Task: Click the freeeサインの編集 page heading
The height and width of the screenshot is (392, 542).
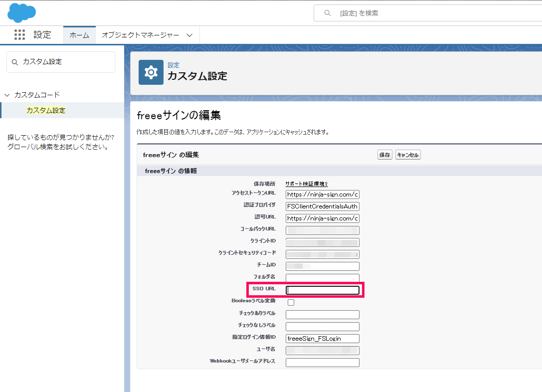Action: point(179,115)
